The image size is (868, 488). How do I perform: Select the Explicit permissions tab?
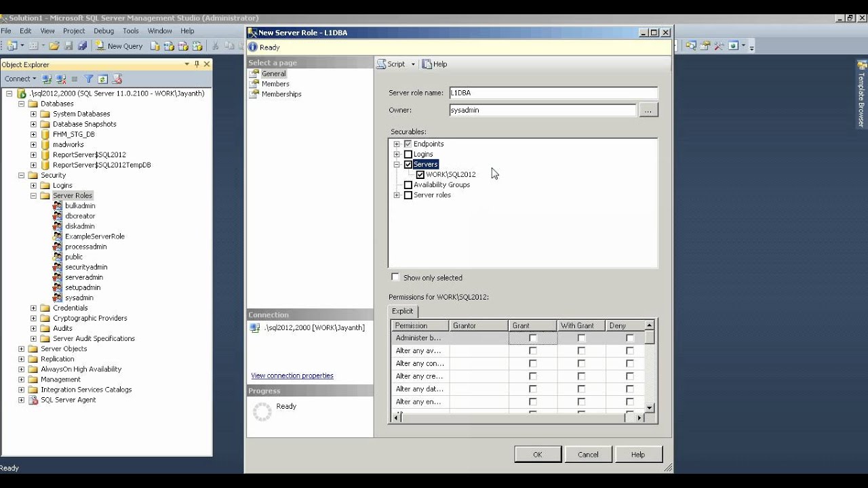click(x=403, y=311)
